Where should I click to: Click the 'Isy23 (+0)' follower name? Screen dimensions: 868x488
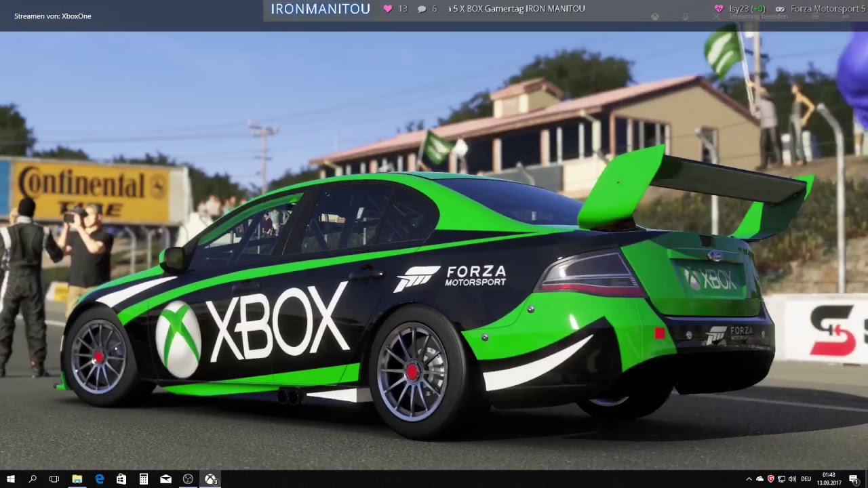click(747, 9)
